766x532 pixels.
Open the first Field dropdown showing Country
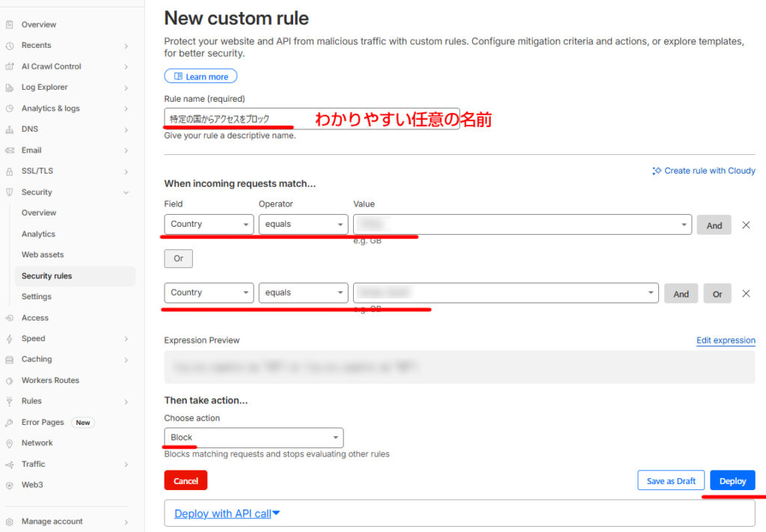pos(209,224)
